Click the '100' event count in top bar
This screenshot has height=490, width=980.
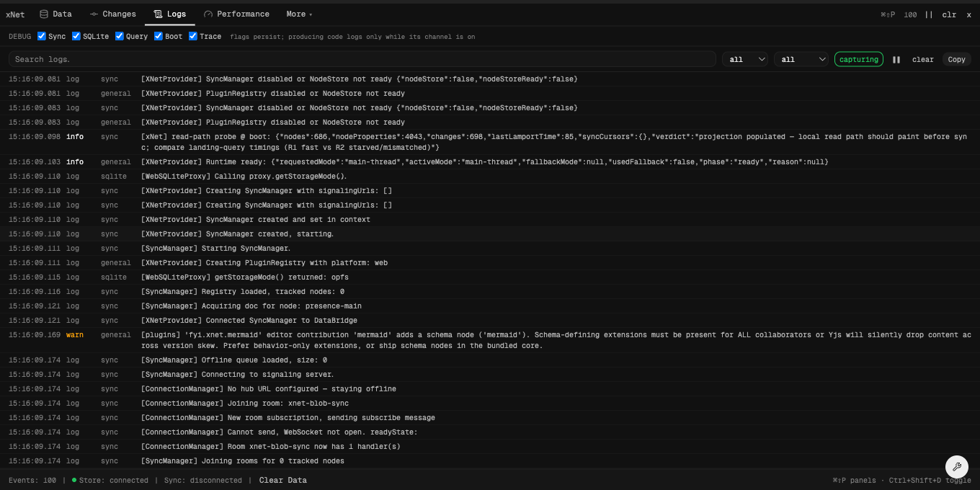pyautogui.click(x=910, y=14)
